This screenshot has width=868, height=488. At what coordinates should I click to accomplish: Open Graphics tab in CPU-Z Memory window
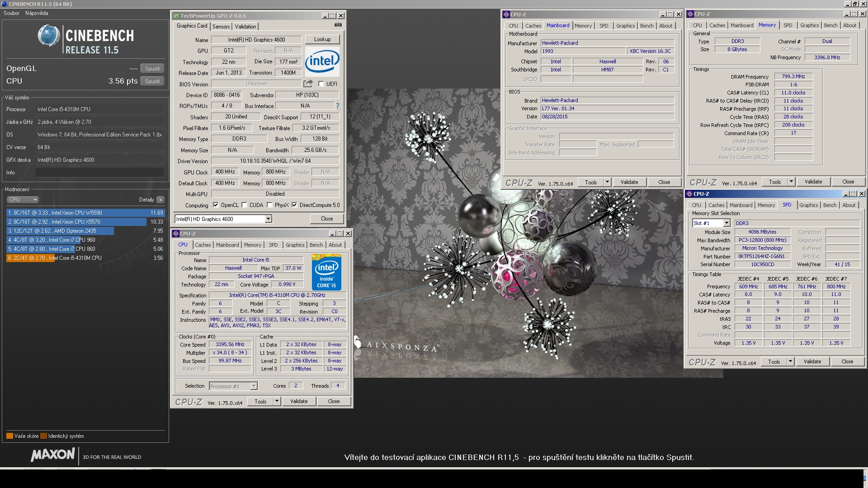pyautogui.click(x=809, y=25)
